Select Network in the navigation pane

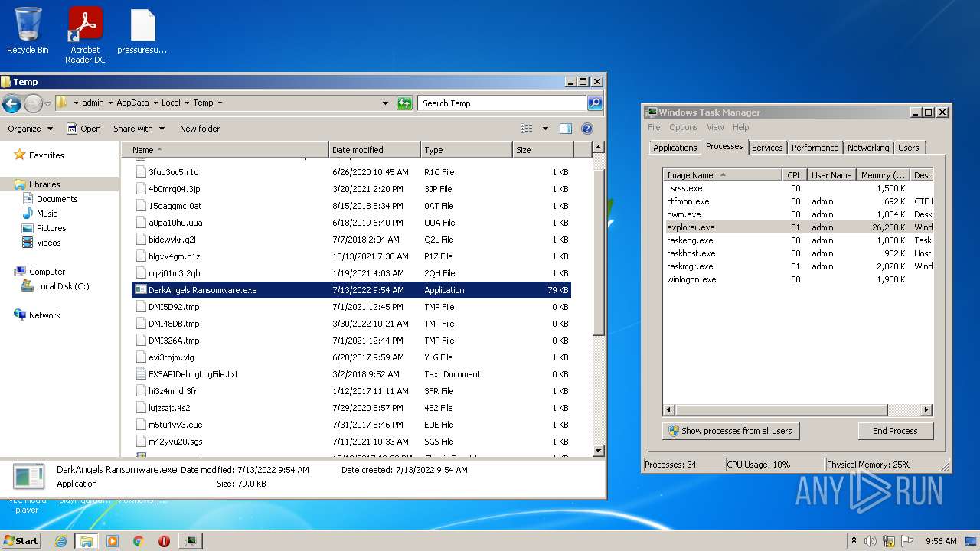click(44, 315)
